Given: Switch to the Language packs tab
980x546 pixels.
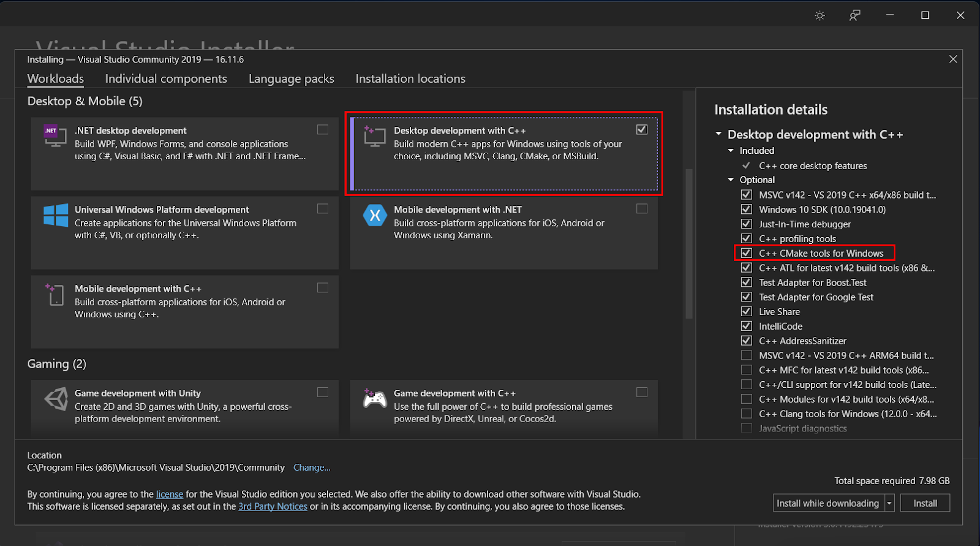Looking at the screenshot, I should pos(292,79).
